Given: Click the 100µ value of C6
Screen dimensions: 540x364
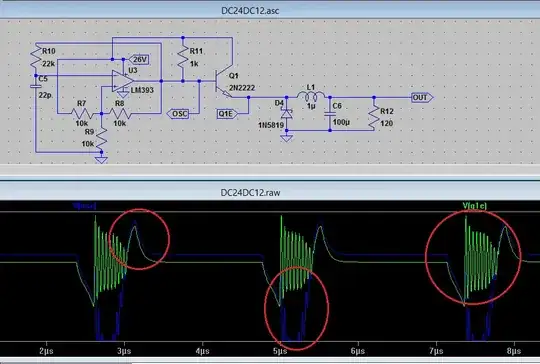Looking at the screenshot, I should [341, 122].
